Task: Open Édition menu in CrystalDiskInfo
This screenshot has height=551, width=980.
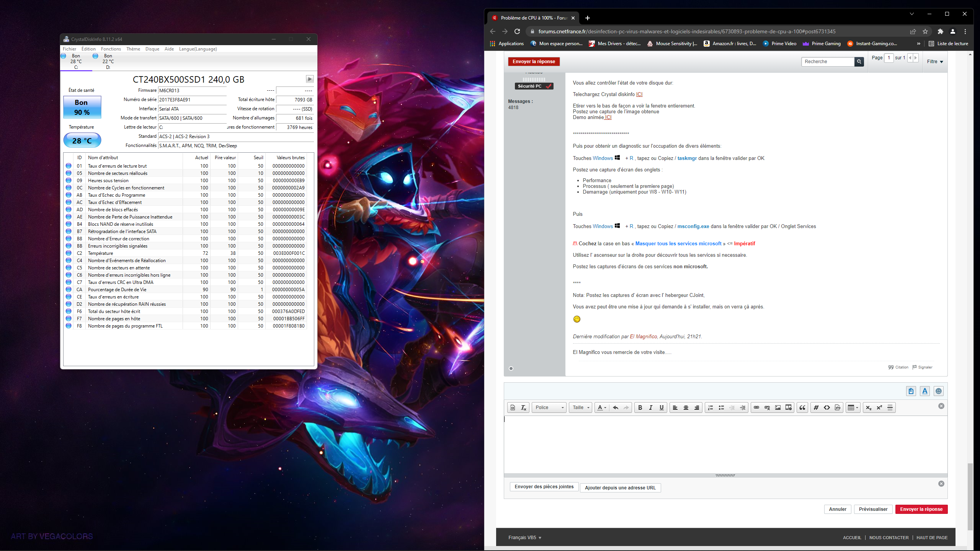Action: pos(88,49)
